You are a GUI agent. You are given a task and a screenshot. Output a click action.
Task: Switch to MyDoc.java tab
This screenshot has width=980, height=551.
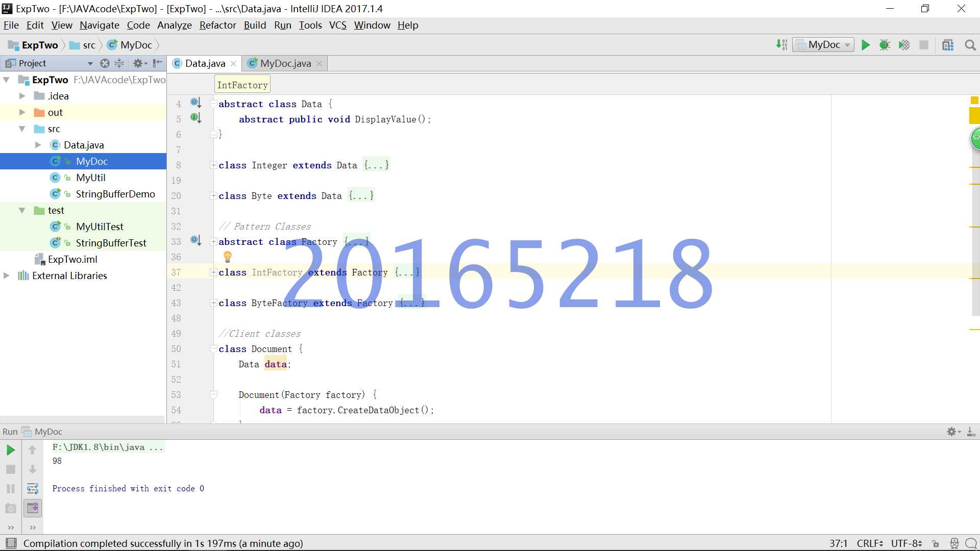click(x=285, y=63)
